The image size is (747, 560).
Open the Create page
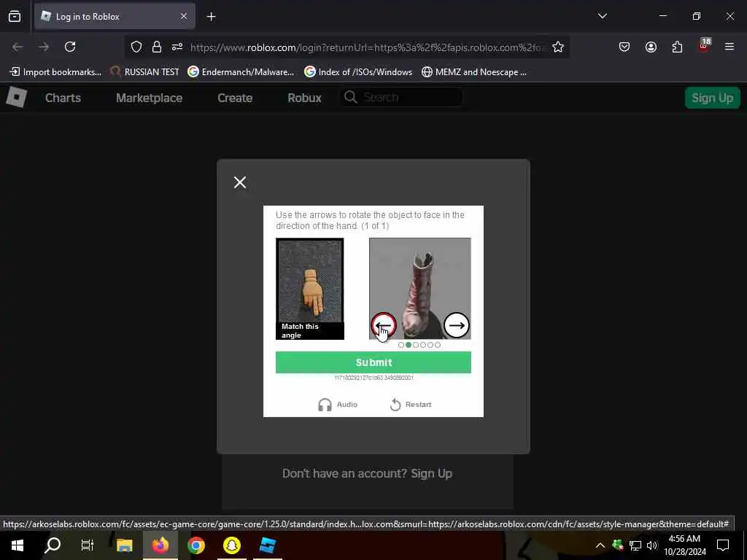(x=235, y=98)
